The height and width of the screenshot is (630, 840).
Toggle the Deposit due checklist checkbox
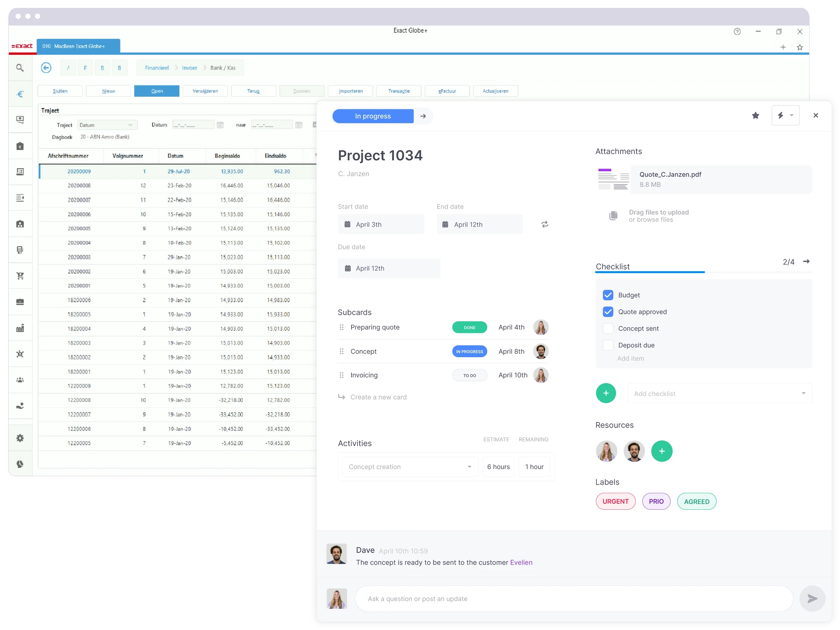tap(608, 345)
